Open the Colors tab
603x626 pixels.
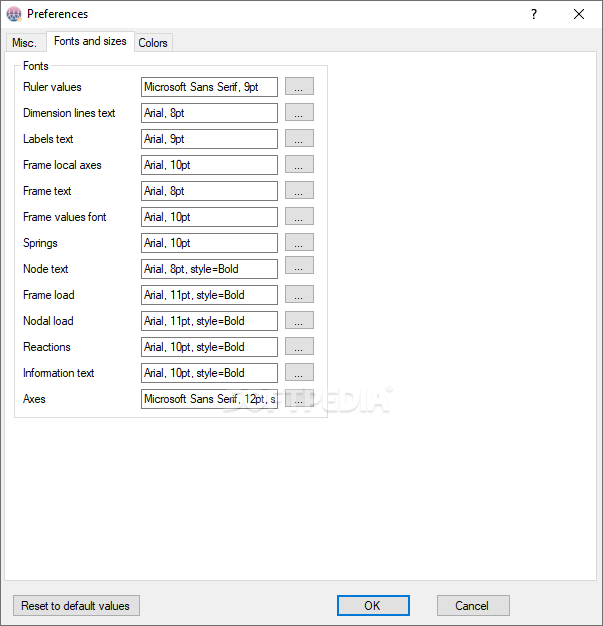pyautogui.click(x=153, y=42)
